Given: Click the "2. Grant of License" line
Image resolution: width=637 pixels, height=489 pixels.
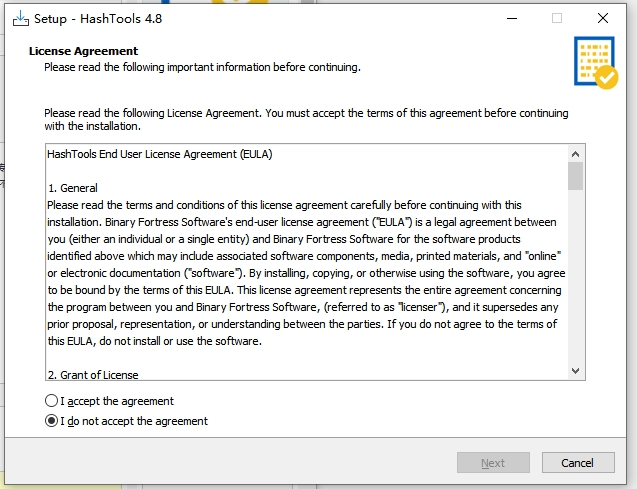Looking at the screenshot, I should tap(93, 375).
